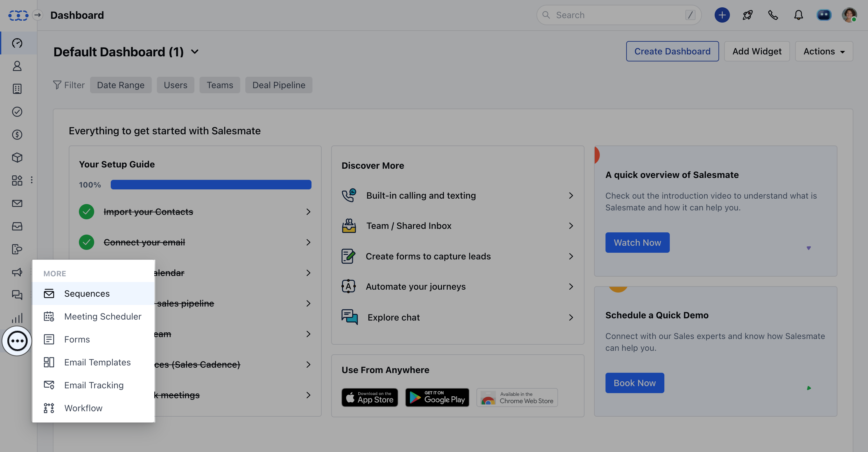Open Chats speech bubbles icon in sidebar
The width and height of the screenshot is (868, 452).
[x=17, y=295]
